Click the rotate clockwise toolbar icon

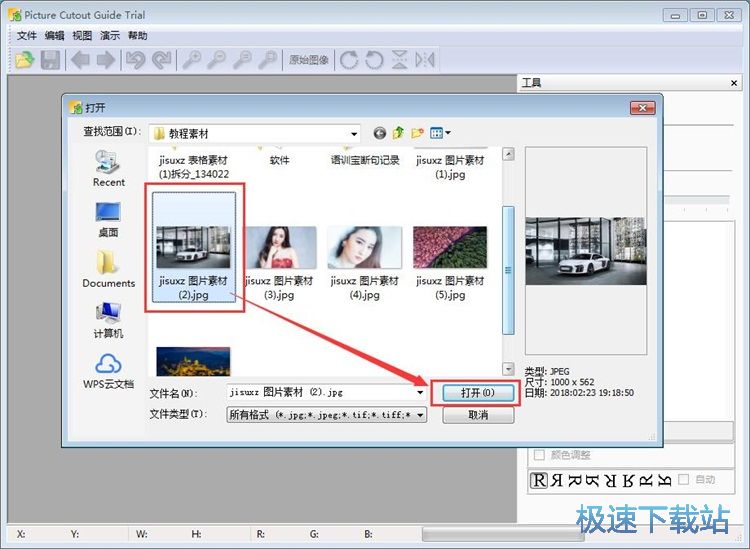[349, 60]
